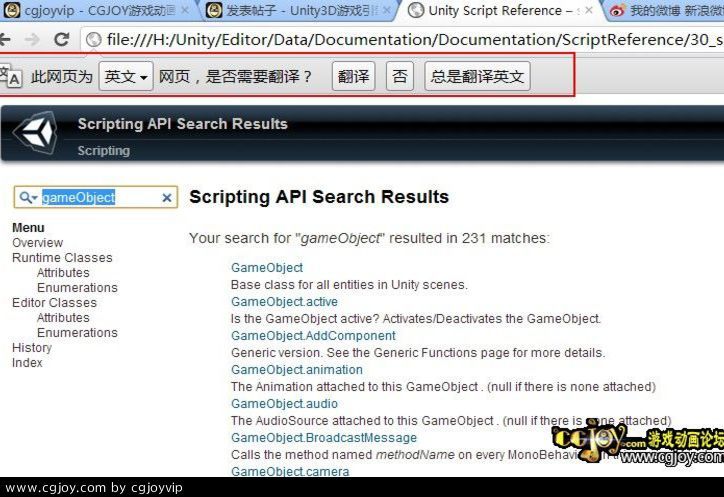
Task: Click the browser forward arrow
Action: [x=32, y=40]
